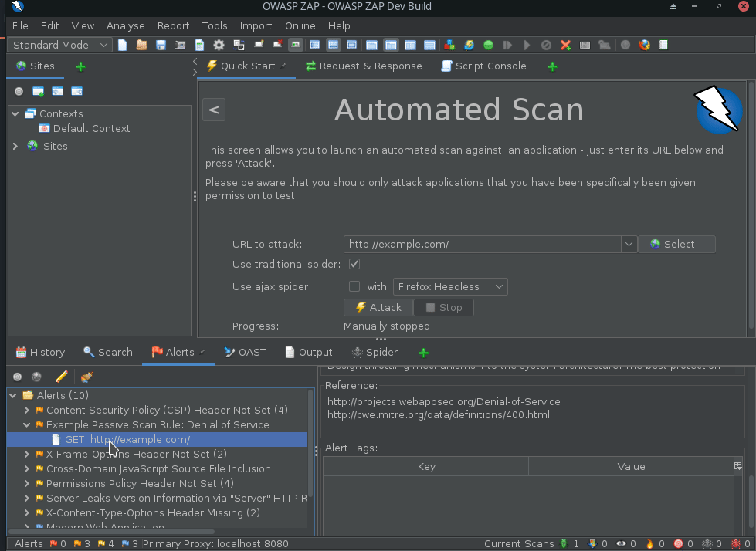
Task: Open the Report menu
Action: (x=173, y=26)
